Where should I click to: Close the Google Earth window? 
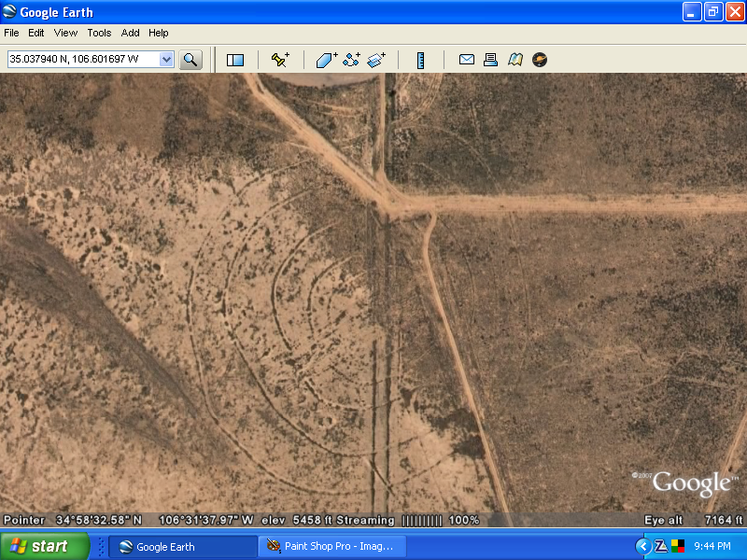(x=735, y=12)
